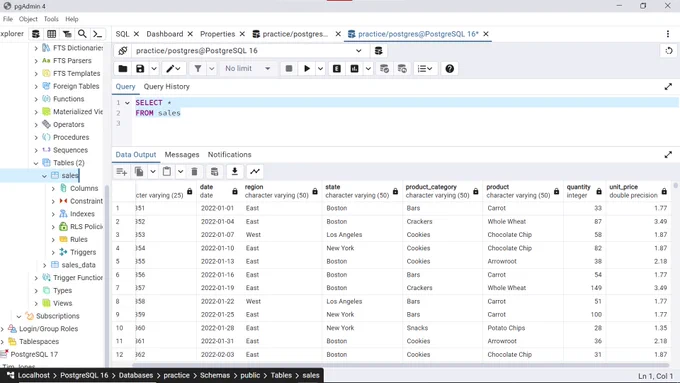Click the rollback transaction icon
680x383 pixels.
click(x=402, y=69)
